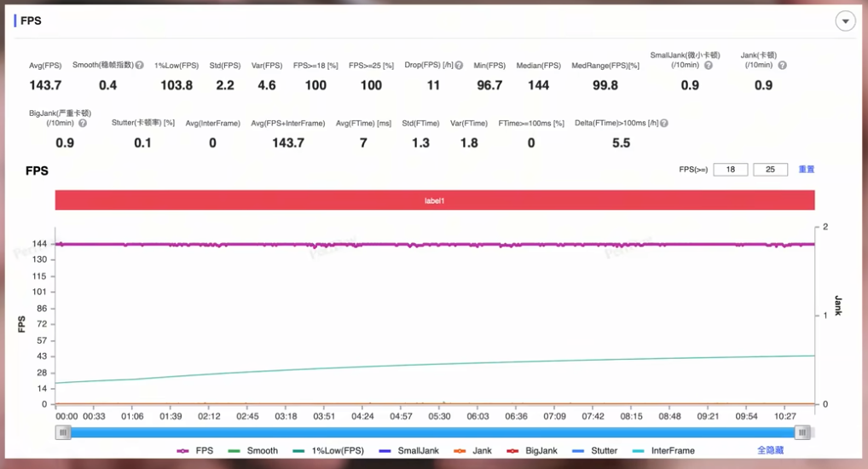Click the 重置 reset link
Image resolution: width=868 pixels, height=469 pixels.
[x=807, y=170]
